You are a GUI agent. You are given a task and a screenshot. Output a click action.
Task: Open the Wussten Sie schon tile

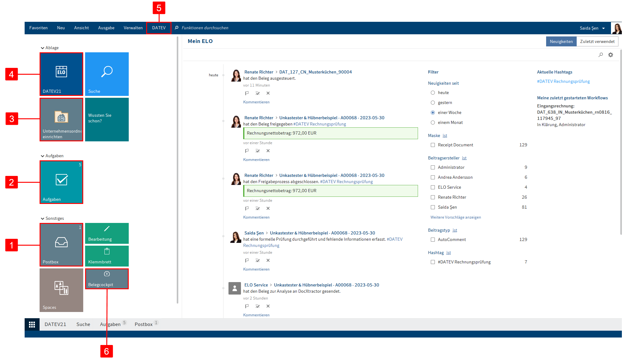pyautogui.click(x=107, y=120)
